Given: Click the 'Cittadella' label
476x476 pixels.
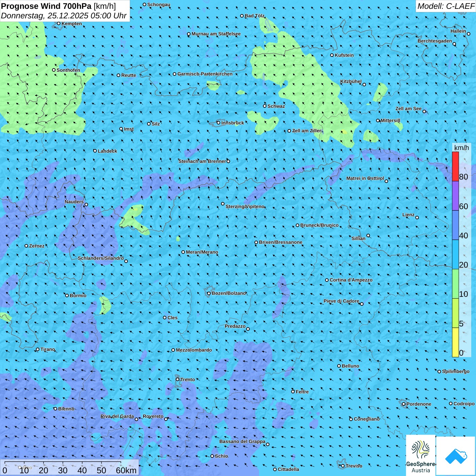Looking at the screenshot, I should point(288,469).
